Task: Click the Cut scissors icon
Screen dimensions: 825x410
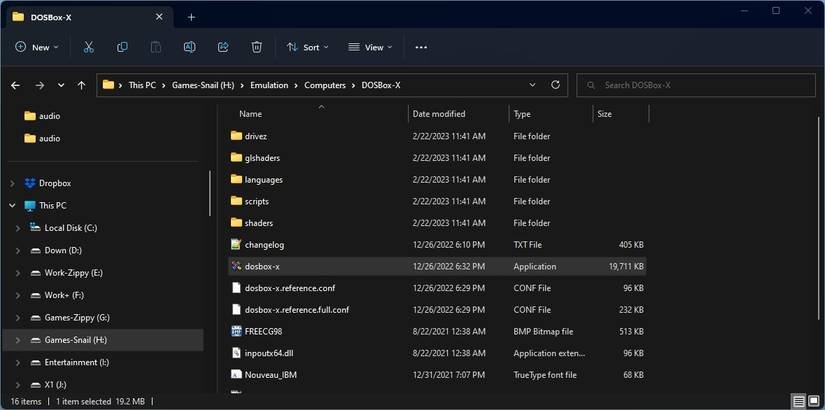Action: click(89, 47)
